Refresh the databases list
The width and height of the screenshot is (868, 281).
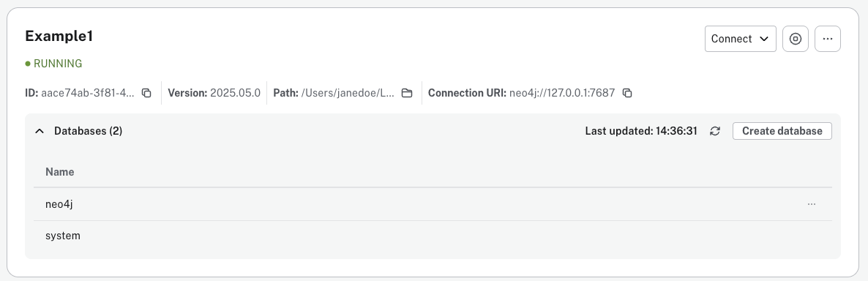(x=715, y=131)
